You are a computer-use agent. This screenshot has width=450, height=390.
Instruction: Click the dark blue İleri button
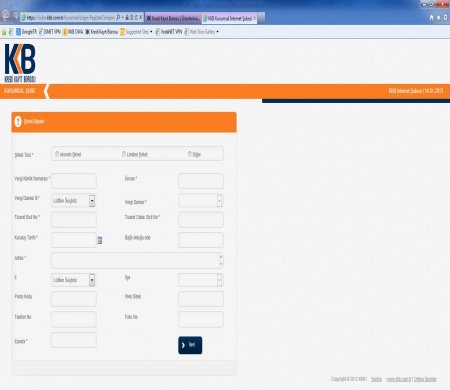(x=190, y=345)
